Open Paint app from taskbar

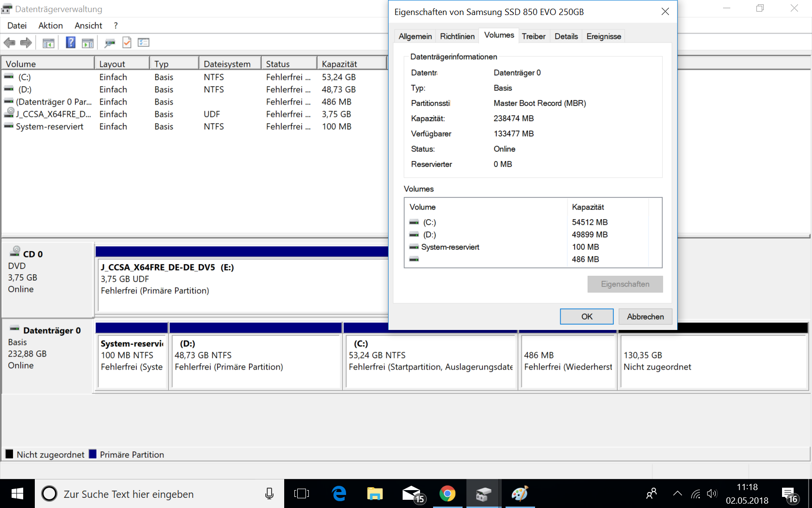520,493
